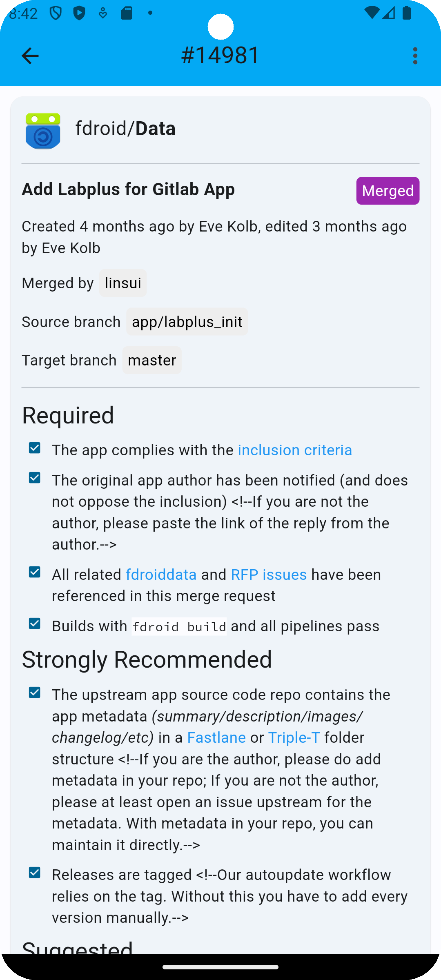Toggle the Releases are tagged checkbox
The width and height of the screenshot is (441, 980).
[35, 873]
